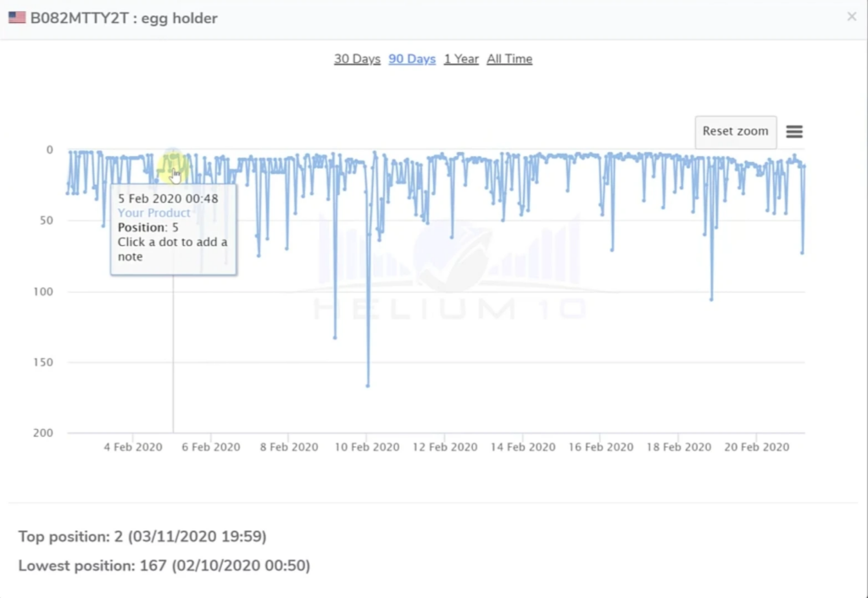Click the Reset zoom button

pos(734,131)
